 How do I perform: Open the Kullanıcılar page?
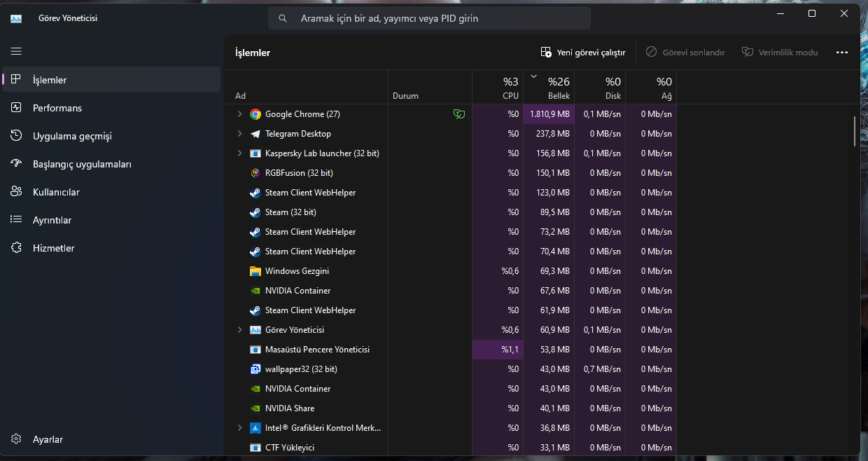(x=111, y=192)
